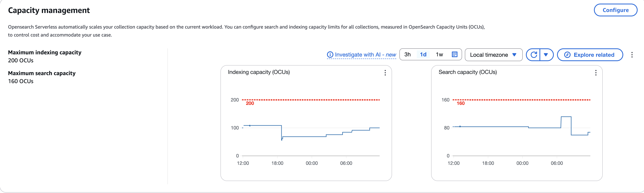The height and width of the screenshot is (193, 644).
Task: Open the Indexing capacity chart options menu
Action: [385, 73]
